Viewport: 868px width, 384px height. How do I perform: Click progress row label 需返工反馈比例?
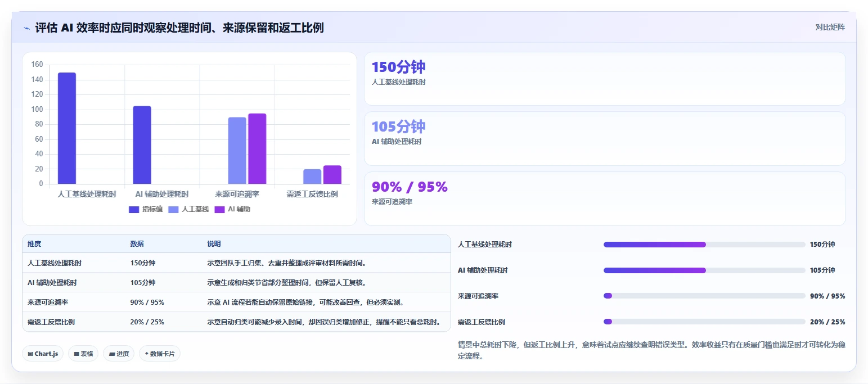pos(482,322)
